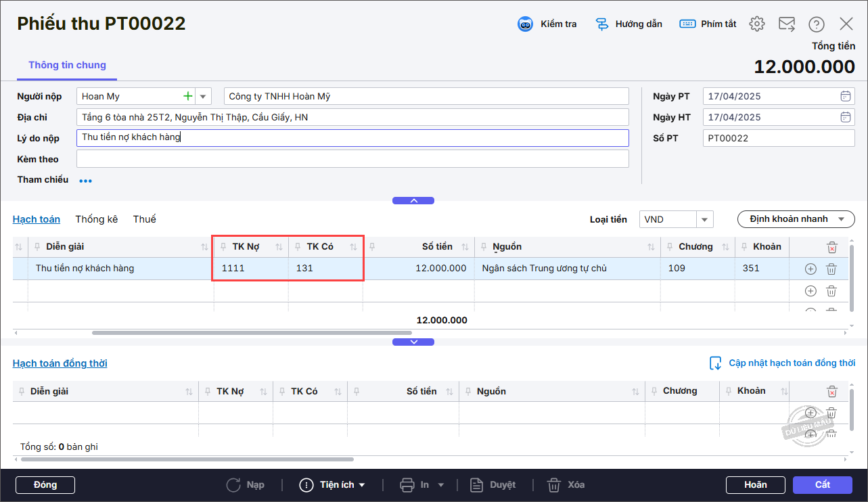The image size is (868, 502).
Task: Delete the Thu tiền nợ khách hàng row
Action: point(831,269)
